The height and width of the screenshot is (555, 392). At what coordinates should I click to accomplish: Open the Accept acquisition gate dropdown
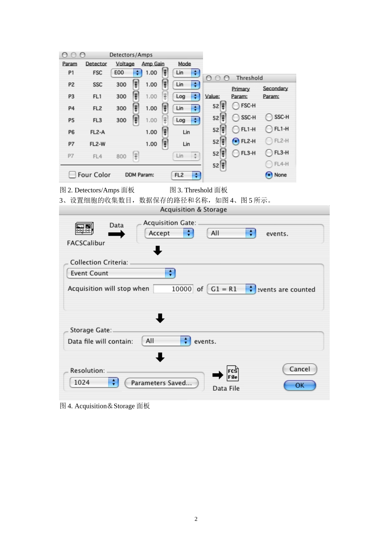pos(169,233)
